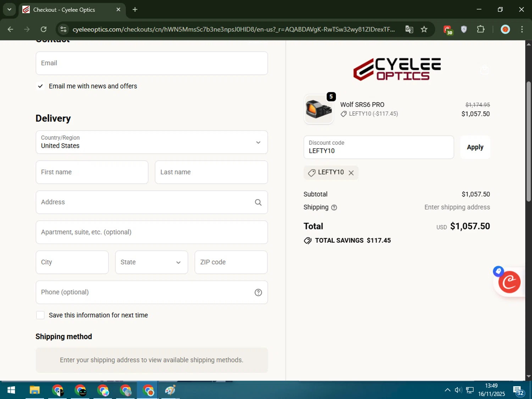Click the shipping info question mark

pyautogui.click(x=334, y=208)
